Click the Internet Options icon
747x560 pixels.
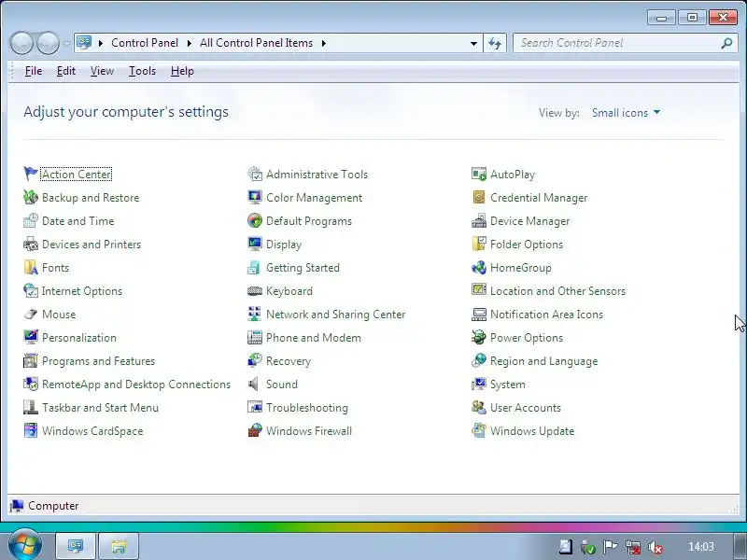(31, 291)
